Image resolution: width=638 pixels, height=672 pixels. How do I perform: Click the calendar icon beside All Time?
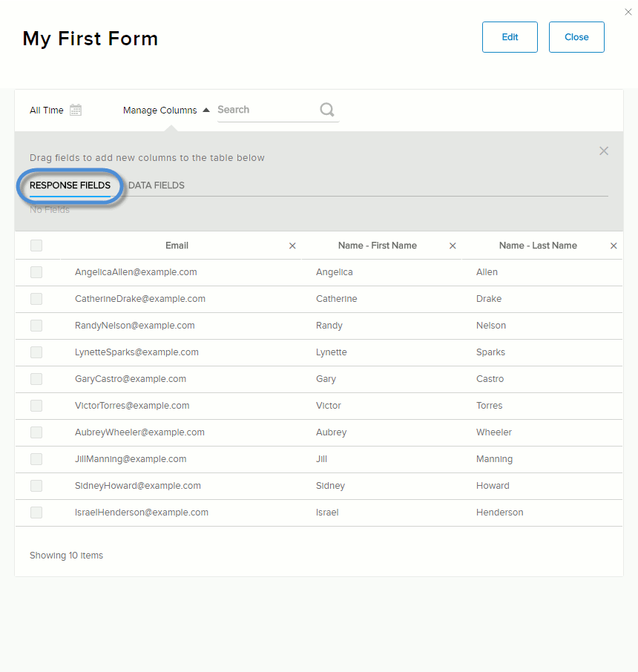76,110
